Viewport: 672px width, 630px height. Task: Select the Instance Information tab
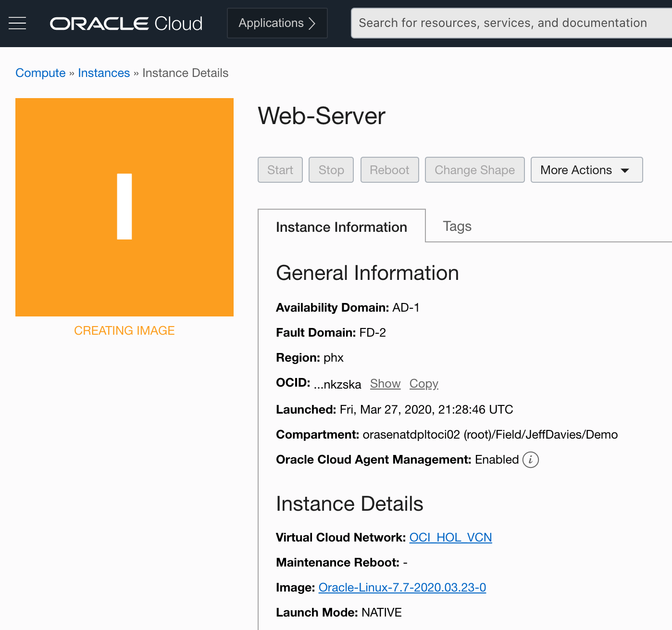pyautogui.click(x=342, y=227)
